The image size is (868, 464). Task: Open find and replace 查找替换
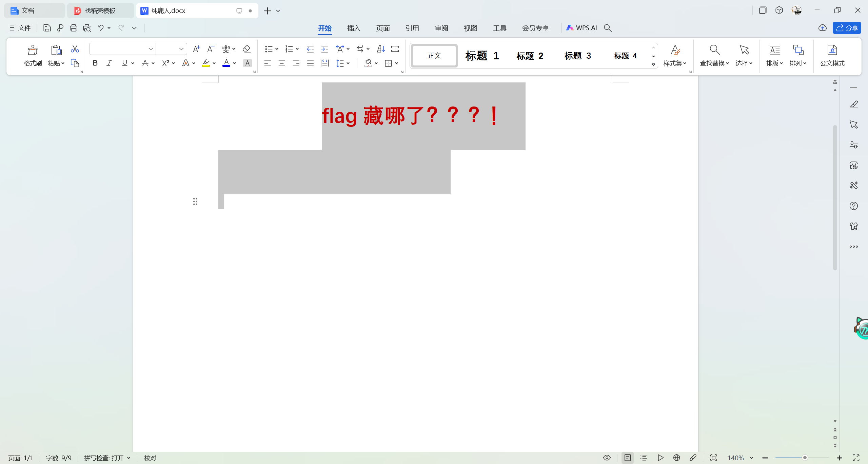pos(713,55)
